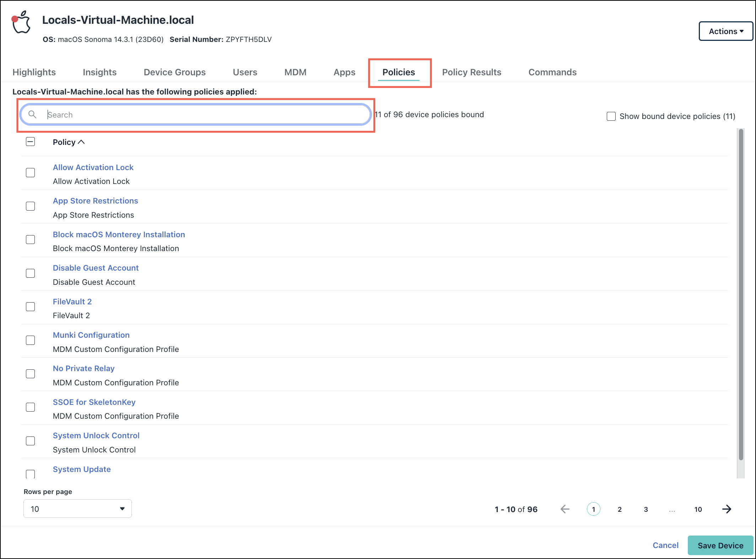This screenshot has width=756, height=559.
Task: Switch to the MDM tab
Action: point(295,72)
